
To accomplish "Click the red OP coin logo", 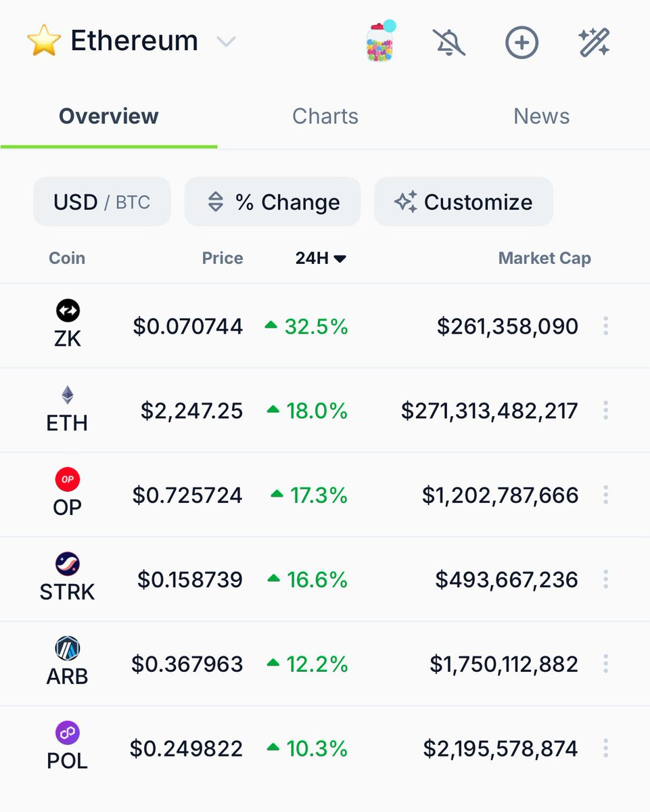I will pos(68,480).
